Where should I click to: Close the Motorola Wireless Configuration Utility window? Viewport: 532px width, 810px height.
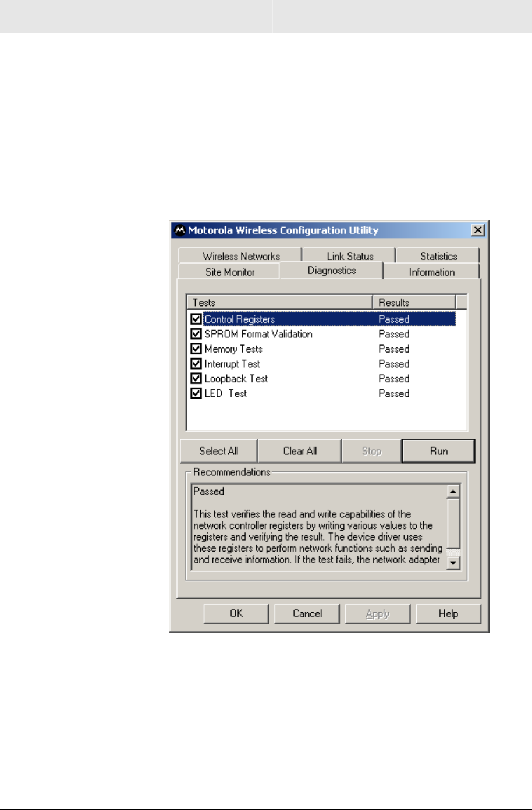(478, 230)
